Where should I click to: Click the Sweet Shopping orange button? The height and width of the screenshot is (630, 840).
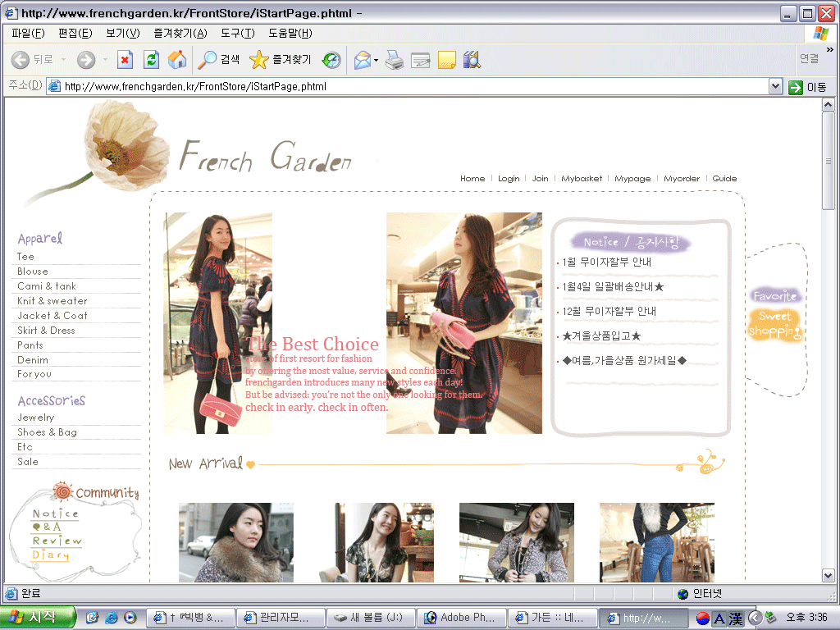click(x=774, y=324)
